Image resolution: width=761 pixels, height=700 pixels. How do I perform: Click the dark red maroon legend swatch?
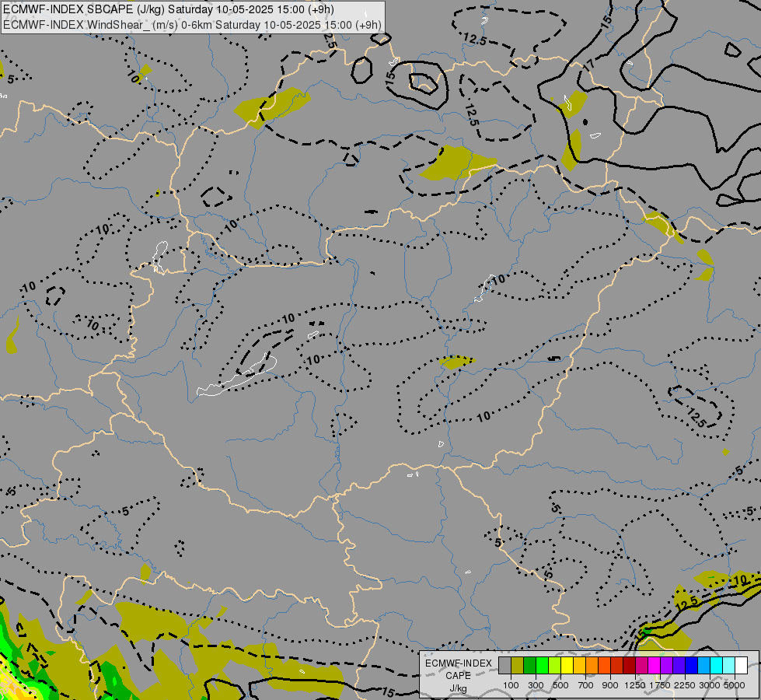pos(629,665)
